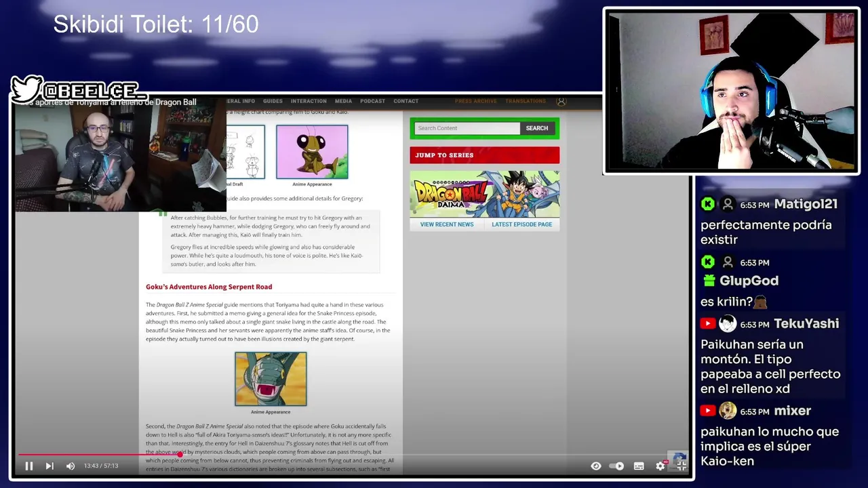Open LATEST EPISODE PAGE link
This screenshot has height=488, width=868.
[x=521, y=224]
